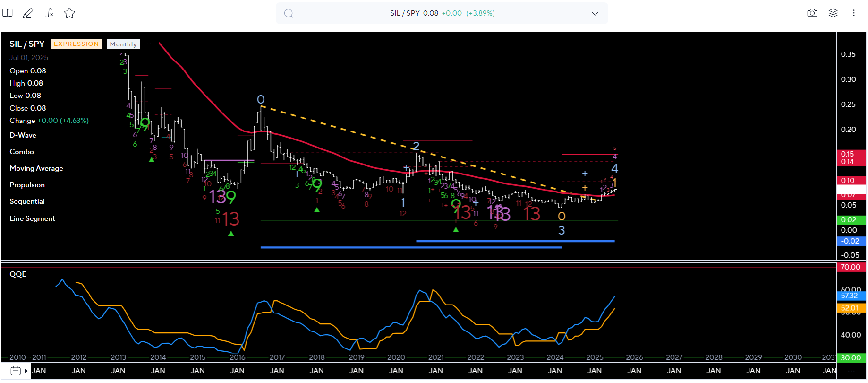Click the blue 57.32 QQE value tag
868x383 pixels.
(x=850, y=296)
